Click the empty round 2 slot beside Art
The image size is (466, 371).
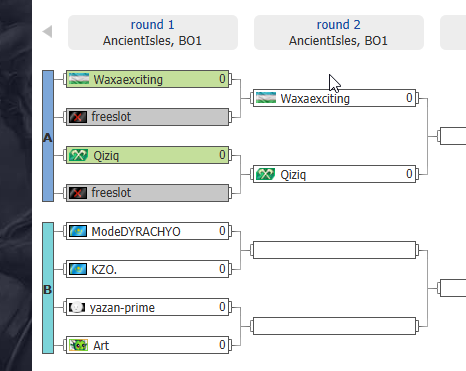(334, 326)
